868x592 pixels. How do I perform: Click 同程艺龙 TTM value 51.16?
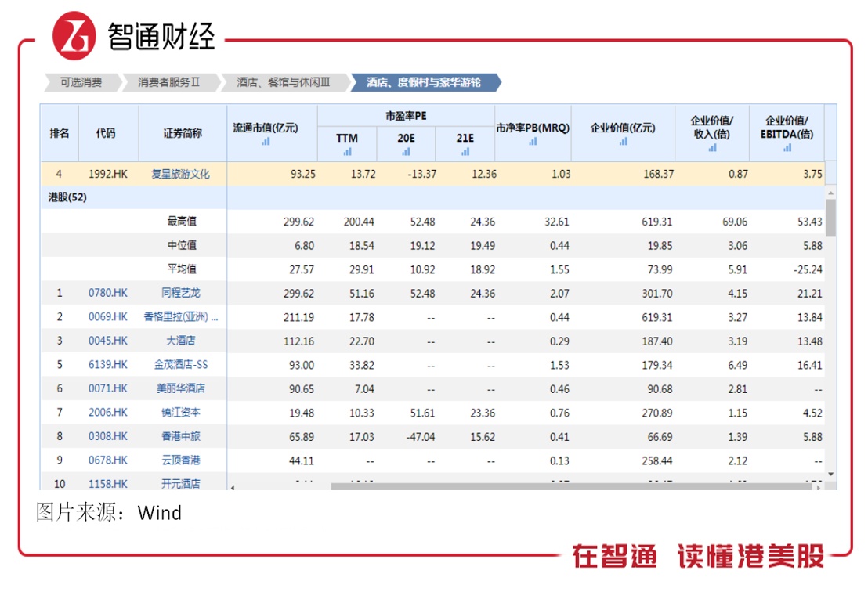click(x=361, y=293)
